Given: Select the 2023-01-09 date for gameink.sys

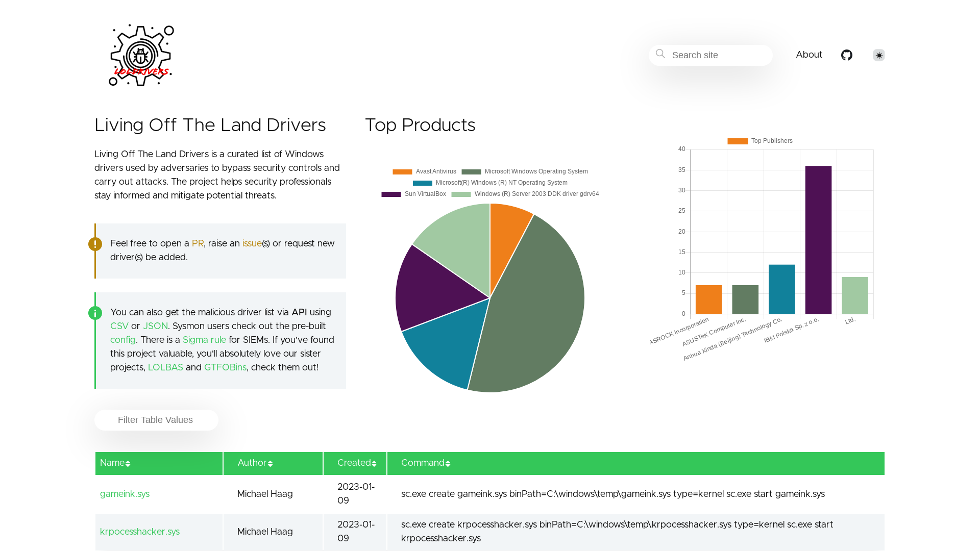Looking at the screenshot, I should coord(356,494).
